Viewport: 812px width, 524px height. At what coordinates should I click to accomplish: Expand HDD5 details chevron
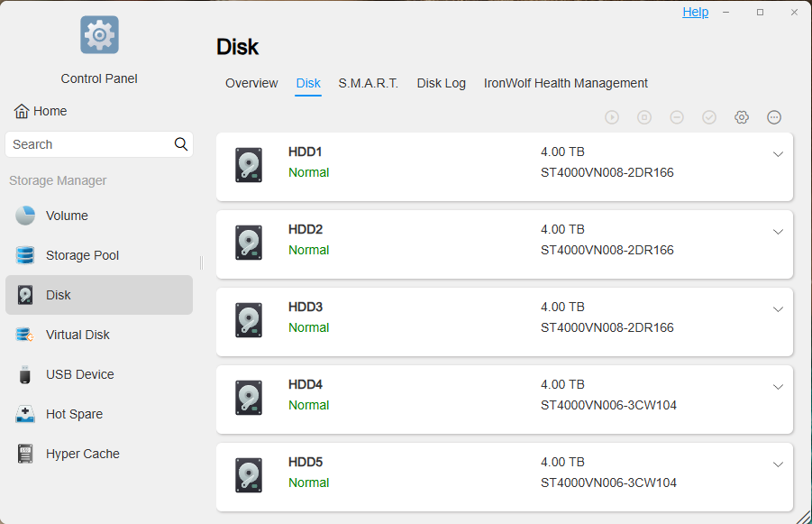tap(778, 464)
